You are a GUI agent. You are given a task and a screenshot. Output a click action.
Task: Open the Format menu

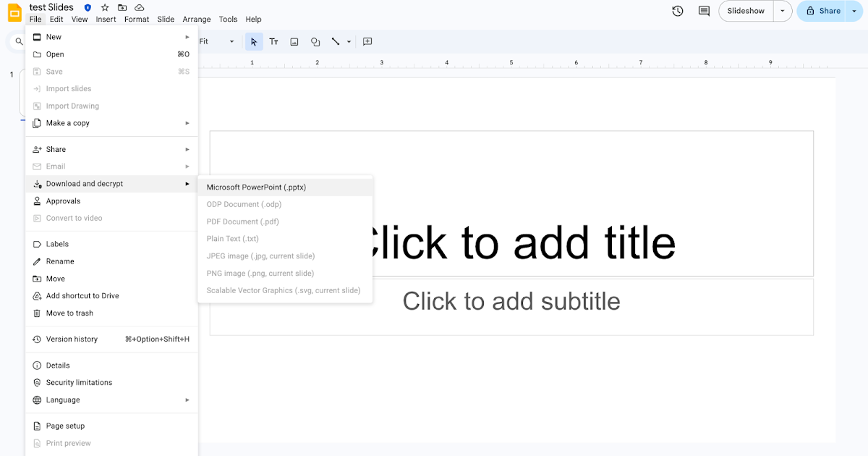[x=137, y=19]
